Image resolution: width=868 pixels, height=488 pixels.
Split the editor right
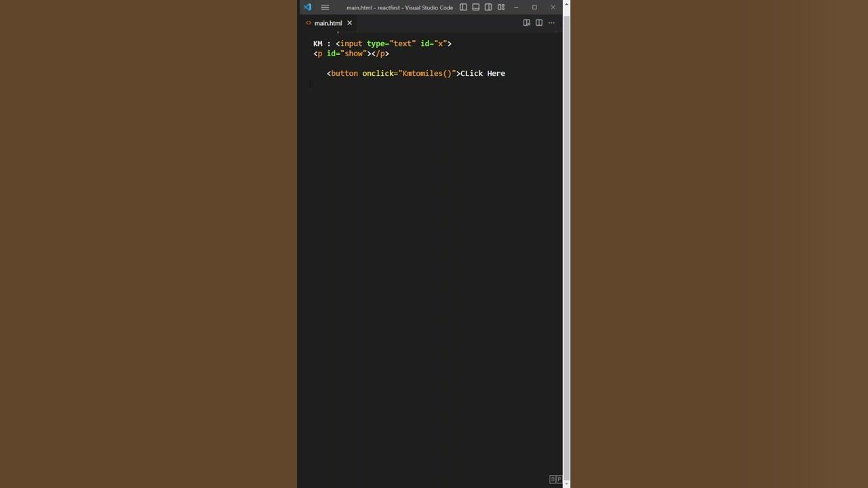pos(539,23)
